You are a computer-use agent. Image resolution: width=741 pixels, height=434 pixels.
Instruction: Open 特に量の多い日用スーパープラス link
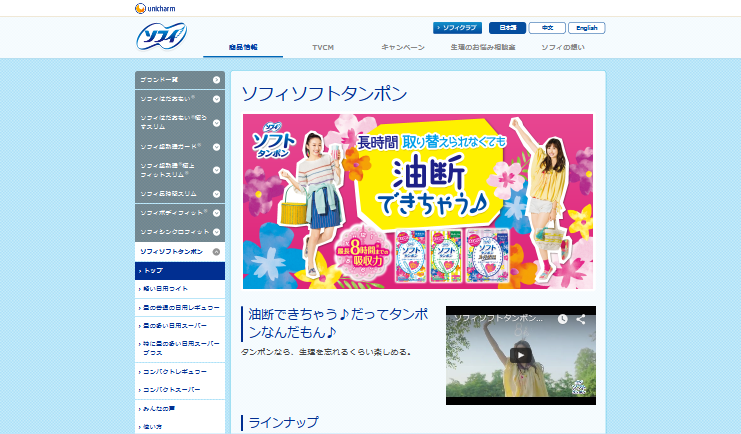pos(180,348)
